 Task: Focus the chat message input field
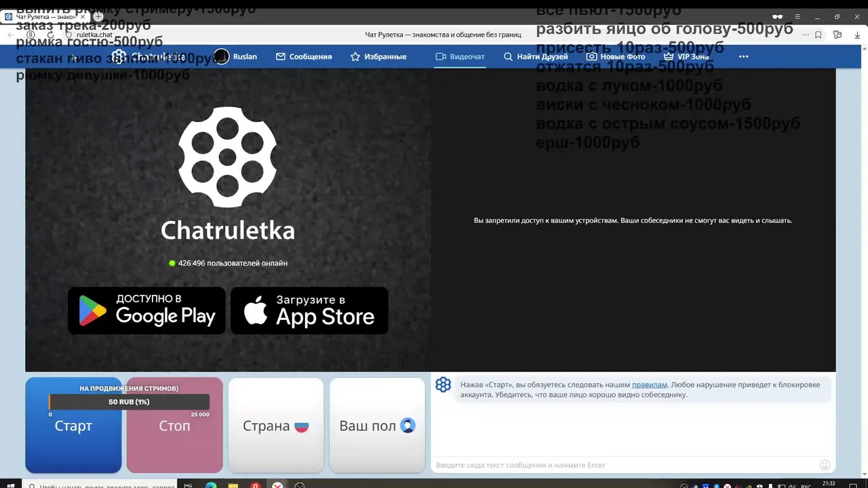(623, 465)
